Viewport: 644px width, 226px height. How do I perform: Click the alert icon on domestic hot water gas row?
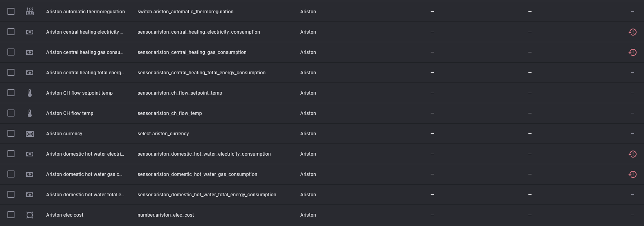tap(633, 174)
